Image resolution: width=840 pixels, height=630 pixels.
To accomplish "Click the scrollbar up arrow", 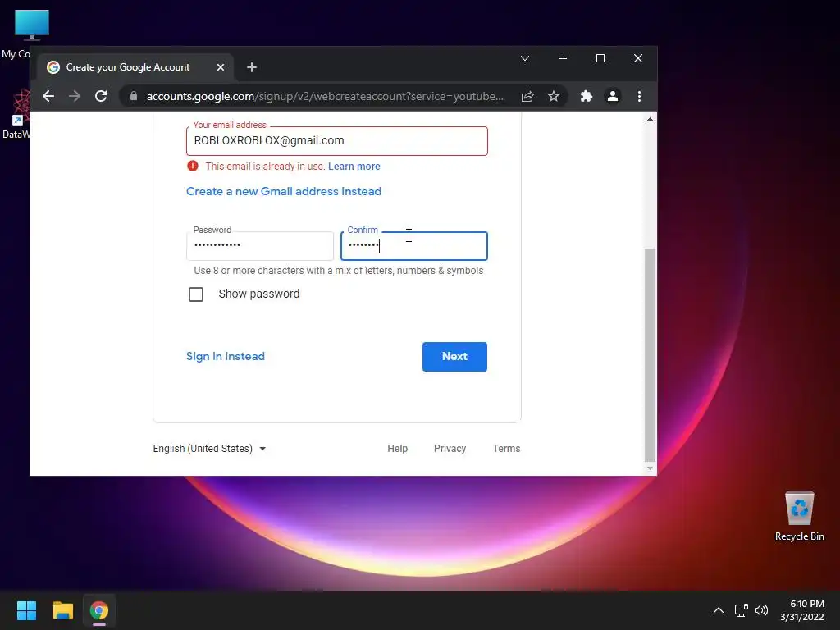I will click(x=650, y=119).
